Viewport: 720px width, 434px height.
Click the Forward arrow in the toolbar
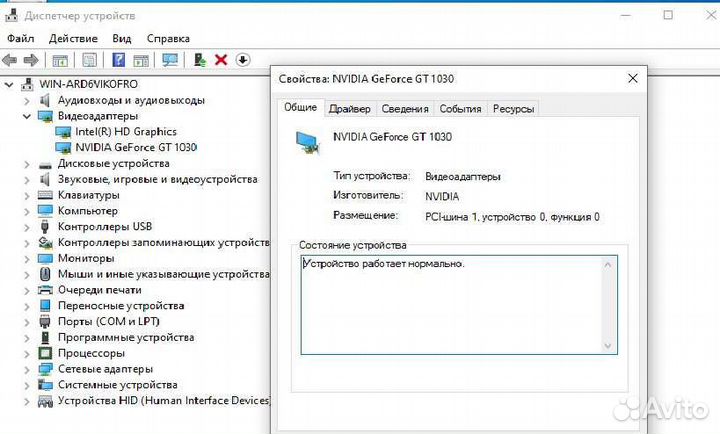[x=31, y=60]
